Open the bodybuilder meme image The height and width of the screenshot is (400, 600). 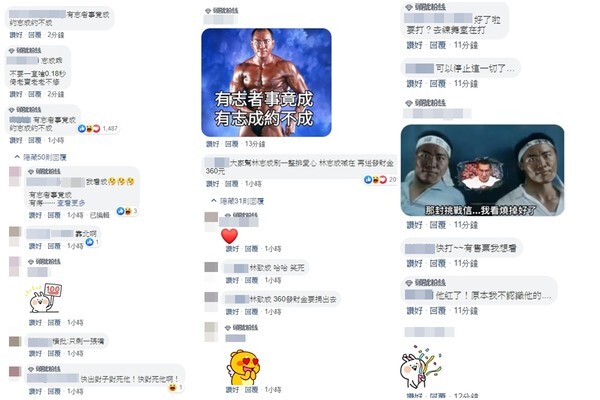coord(266,82)
